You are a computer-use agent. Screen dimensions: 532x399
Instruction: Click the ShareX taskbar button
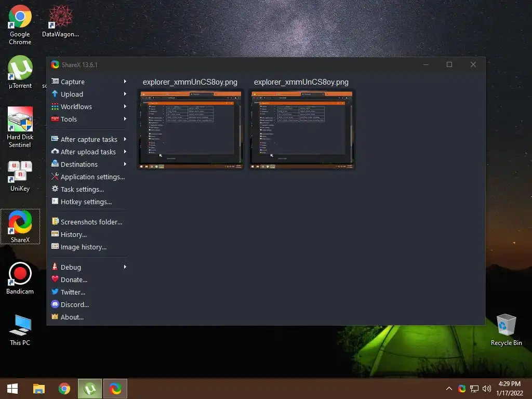click(115, 389)
